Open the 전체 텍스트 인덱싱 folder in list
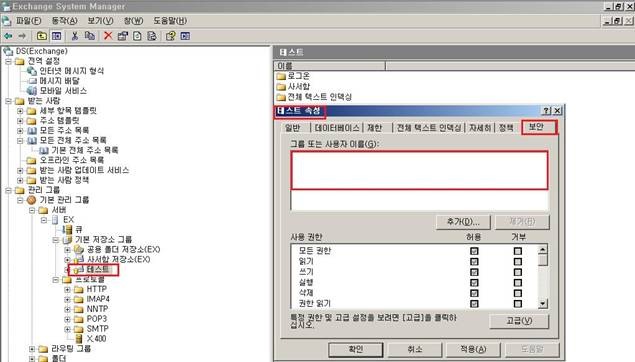Screen dimensions: 635x362 coord(320,97)
